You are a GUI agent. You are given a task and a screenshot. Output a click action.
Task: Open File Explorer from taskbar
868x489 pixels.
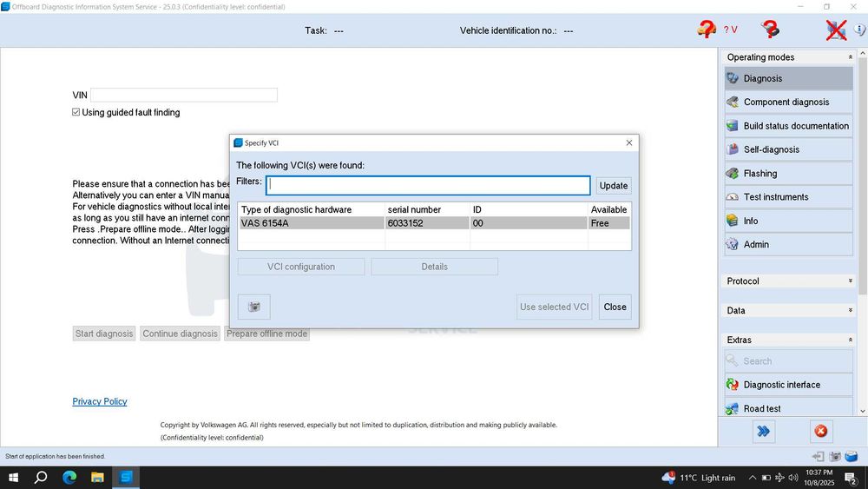[97, 478]
